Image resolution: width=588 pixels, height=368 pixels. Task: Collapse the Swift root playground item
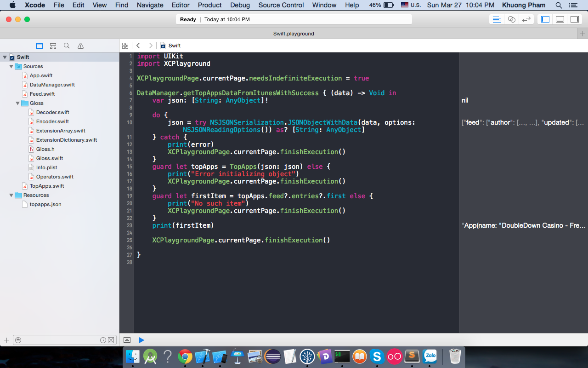[5, 57]
